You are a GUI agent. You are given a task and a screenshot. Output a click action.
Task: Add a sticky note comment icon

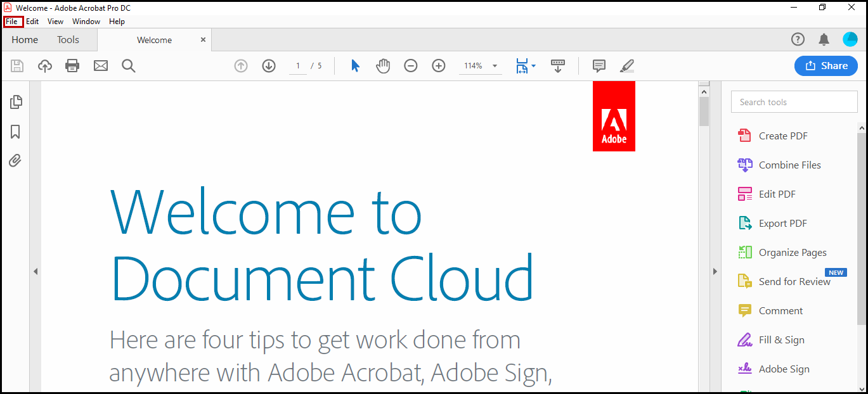click(x=599, y=66)
